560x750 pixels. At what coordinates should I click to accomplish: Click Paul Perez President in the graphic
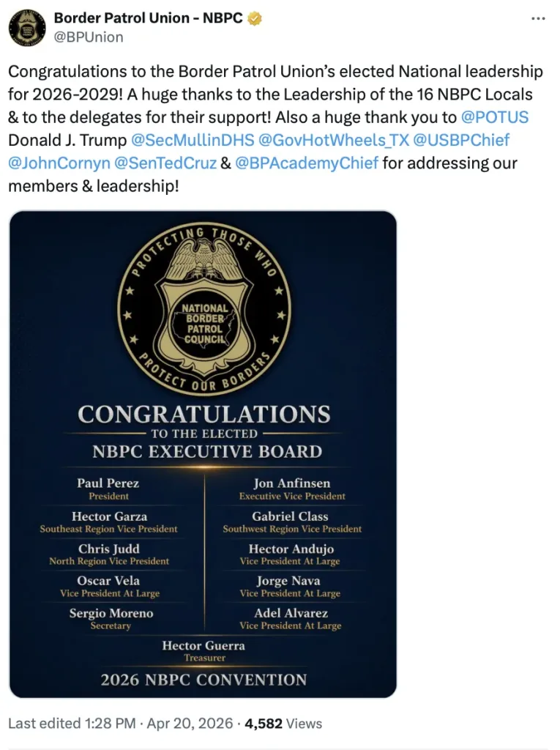pos(108,489)
